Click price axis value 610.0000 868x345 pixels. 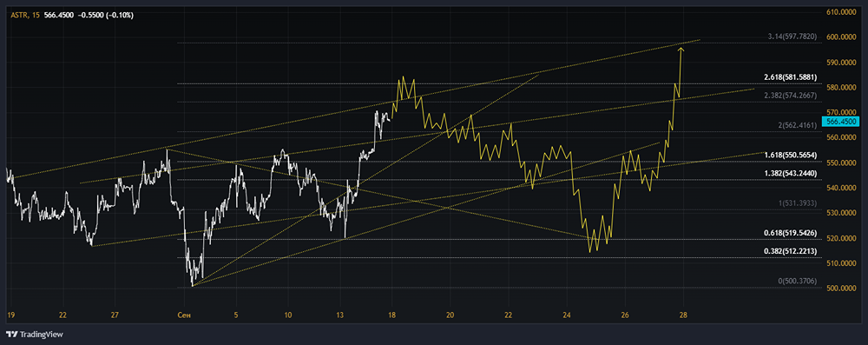(841, 11)
